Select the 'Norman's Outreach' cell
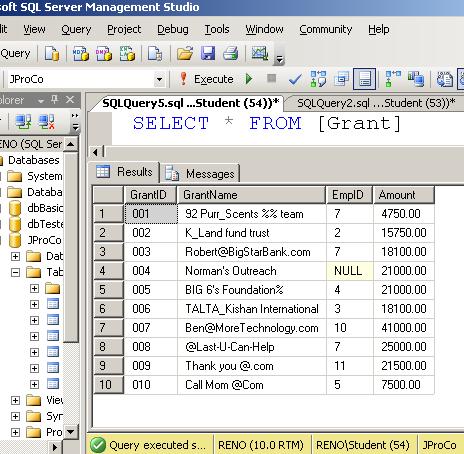 (252, 271)
